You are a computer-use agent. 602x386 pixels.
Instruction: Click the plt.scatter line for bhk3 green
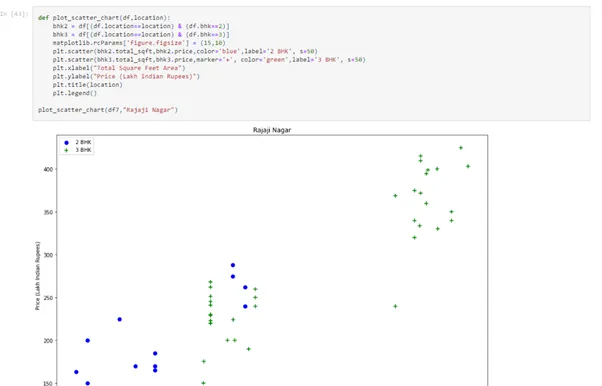(x=209, y=60)
